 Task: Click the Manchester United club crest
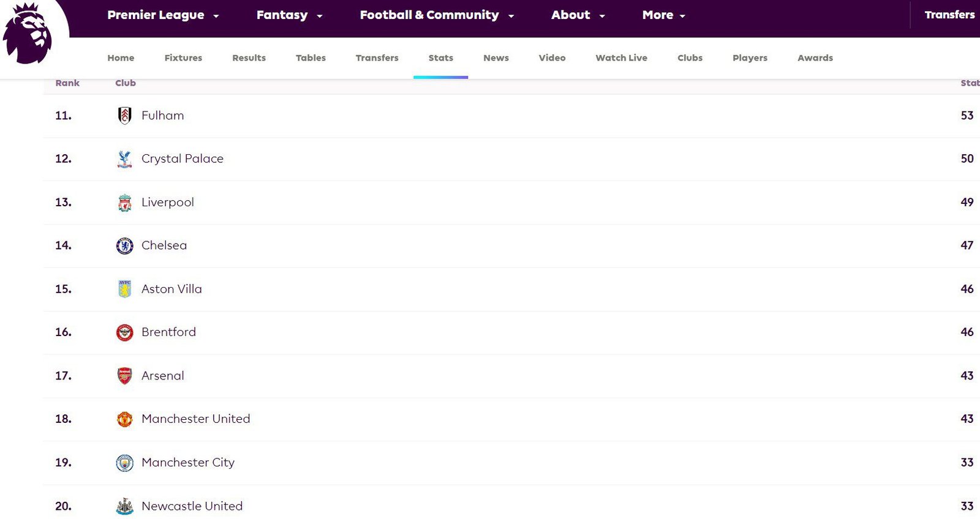pos(124,419)
